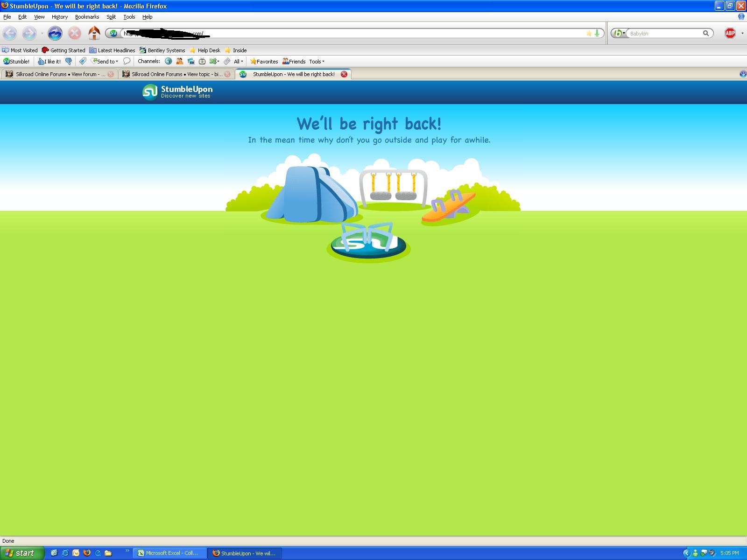Focus the Babylon search field

point(665,34)
